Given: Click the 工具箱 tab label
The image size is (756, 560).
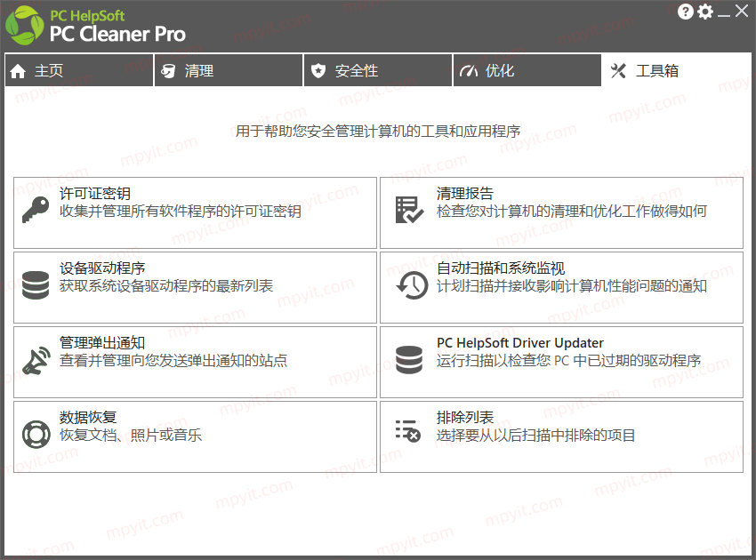Looking at the screenshot, I should tap(657, 71).
